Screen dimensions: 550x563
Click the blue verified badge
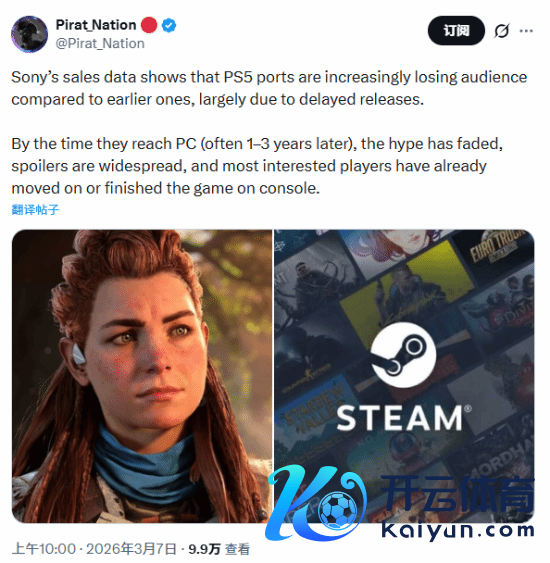(x=168, y=25)
